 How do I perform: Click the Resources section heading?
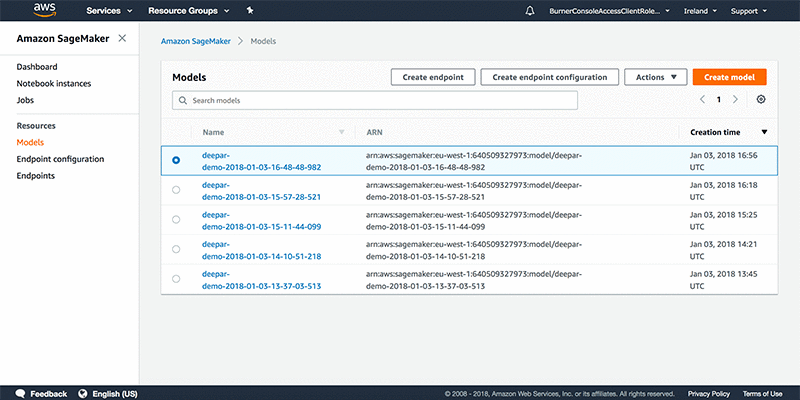tap(36, 126)
